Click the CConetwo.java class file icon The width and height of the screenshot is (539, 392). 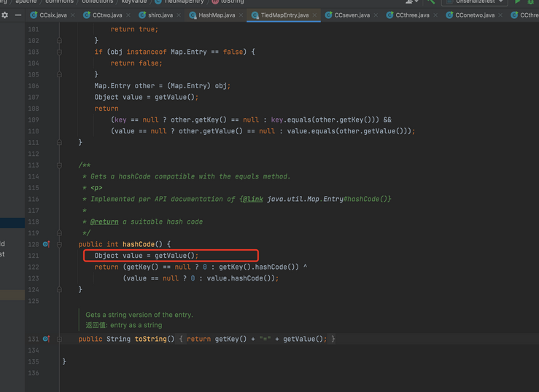coord(449,15)
